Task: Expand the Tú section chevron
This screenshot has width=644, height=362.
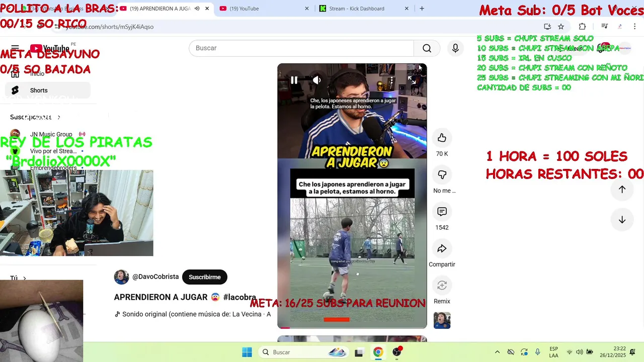Action: tap(24, 278)
